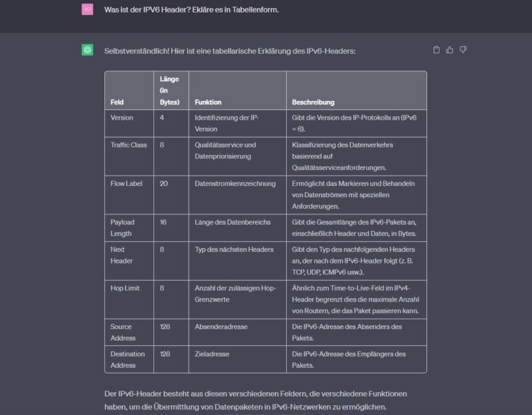Click the "Payload Length" field cell
The image size is (532, 415).
tap(122, 228)
